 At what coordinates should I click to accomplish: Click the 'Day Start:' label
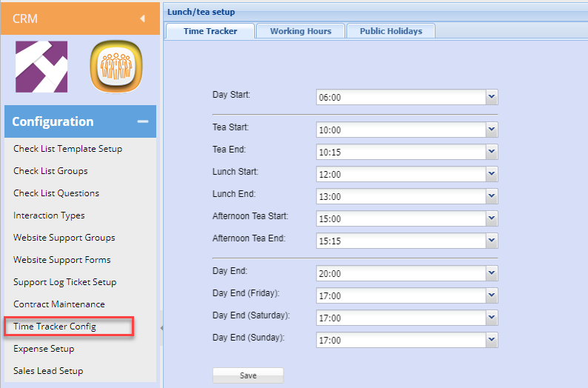pos(231,95)
